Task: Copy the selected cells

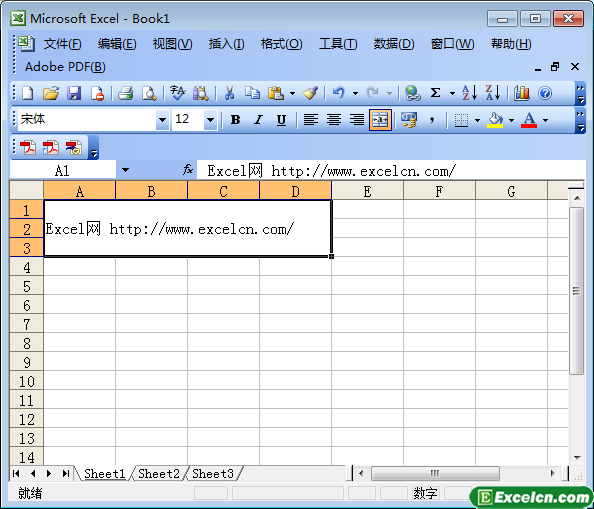Action: pyautogui.click(x=252, y=93)
